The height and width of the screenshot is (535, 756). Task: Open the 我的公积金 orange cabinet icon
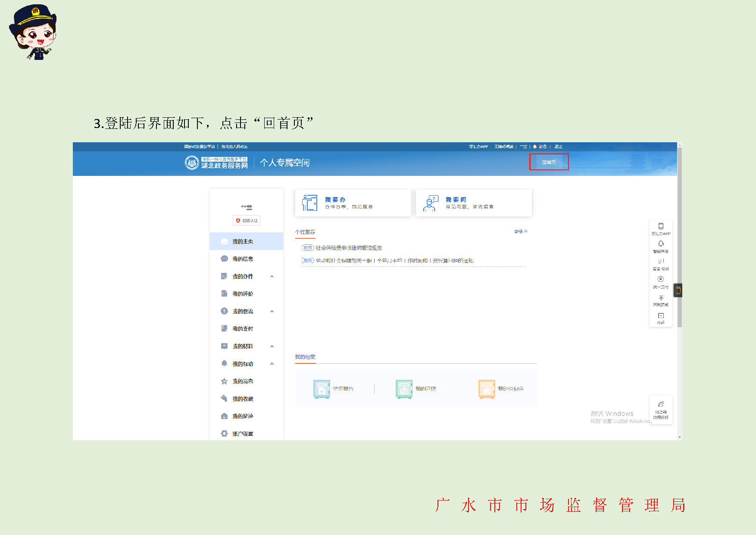(x=487, y=389)
